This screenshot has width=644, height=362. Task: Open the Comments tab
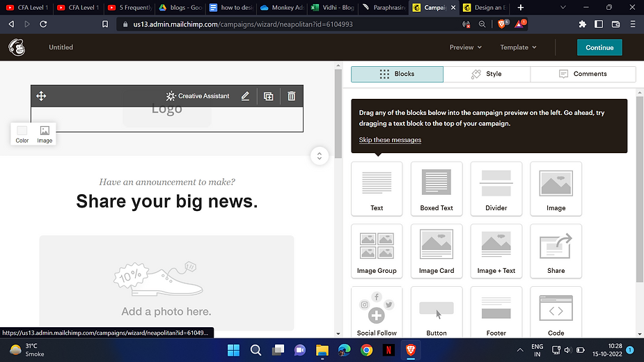click(583, 74)
